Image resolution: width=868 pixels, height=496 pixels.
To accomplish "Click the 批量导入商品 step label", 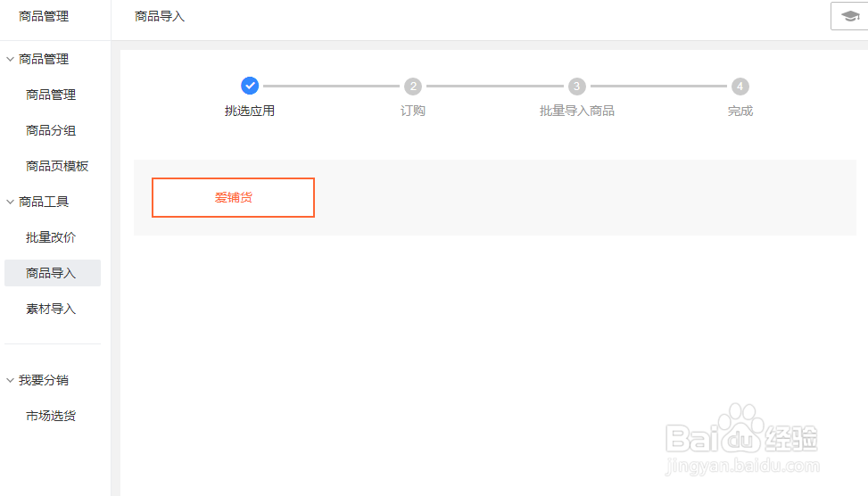I will [x=577, y=111].
